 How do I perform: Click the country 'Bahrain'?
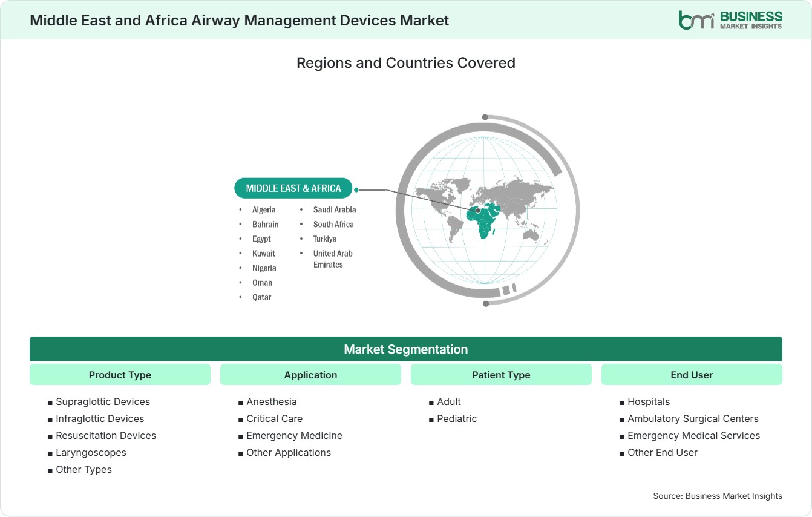click(266, 224)
